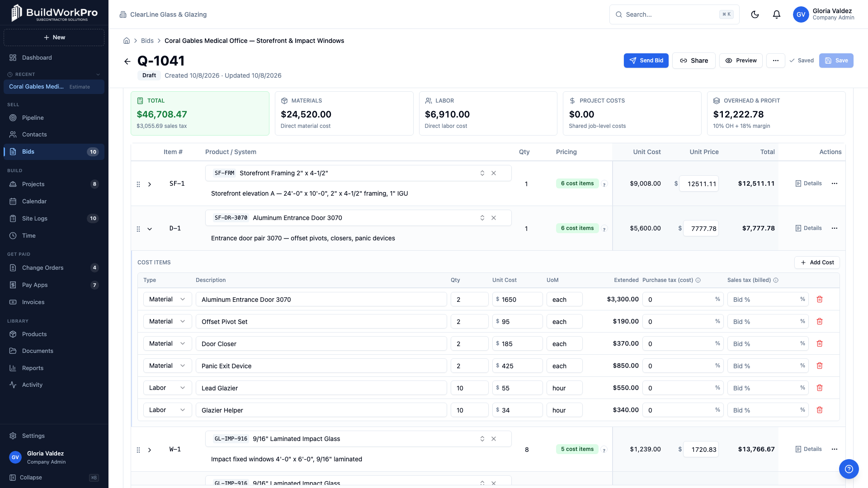The width and height of the screenshot is (868, 488).
Task: Click the New button in sidebar
Action: pos(54,38)
